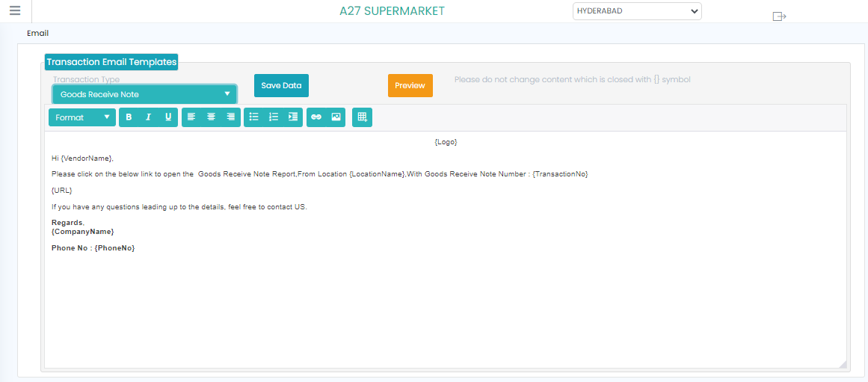
Task: Toggle bold formatting in editor toolbar
Action: [x=129, y=117]
